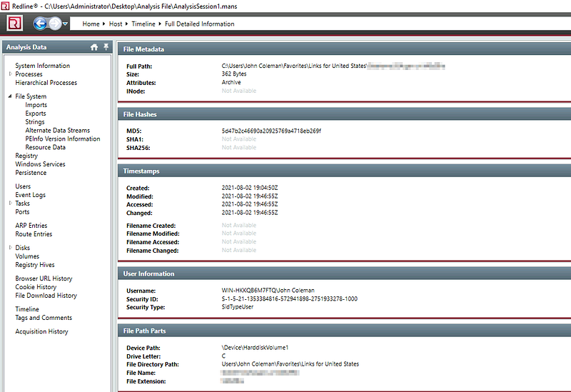Click Full Detailed Information breadcrumb
Image resolution: width=571 pixels, height=392 pixels.
[200, 24]
